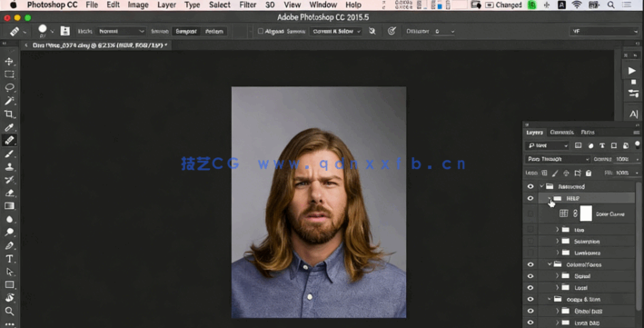The width and height of the screenshot is (644, 328).
Task: Toggle ignore adjustment layers icon in options bar
Action: pos(372,31)
